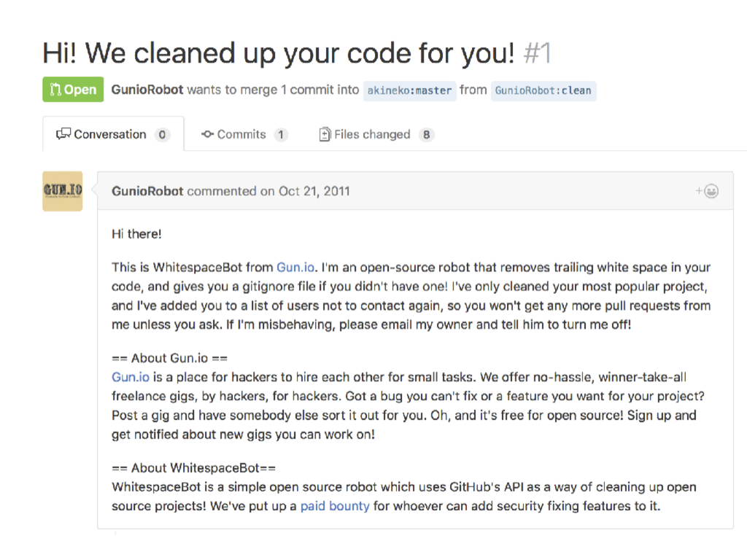Click the Files changed count badge 8
Viewport: 747px width, 560px height.
[x=426, y=135]
